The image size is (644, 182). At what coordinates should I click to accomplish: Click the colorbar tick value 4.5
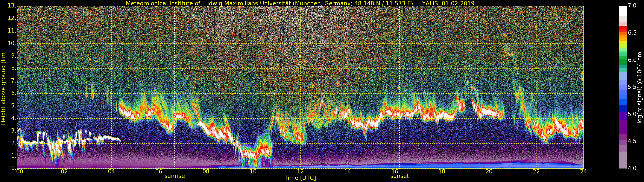632,141
